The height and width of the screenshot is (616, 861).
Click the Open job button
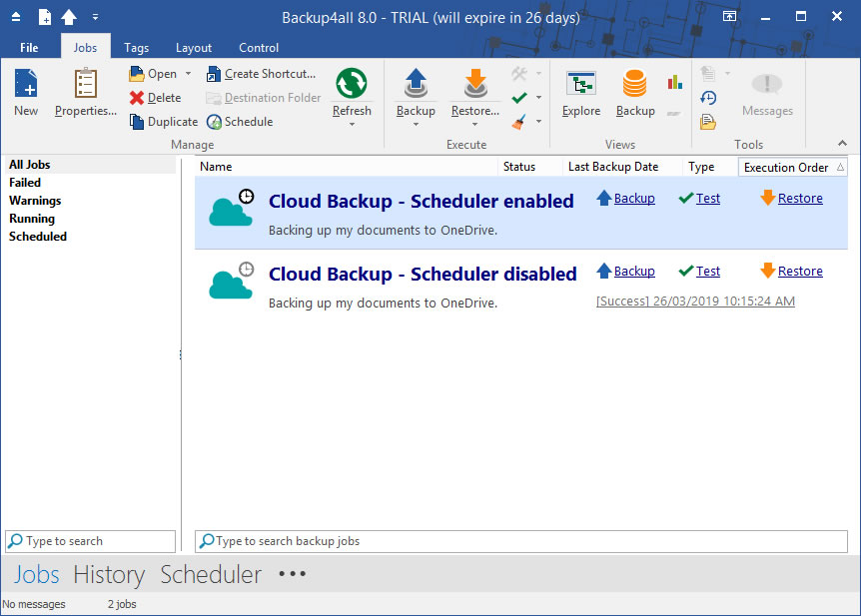tap(153, 74)
